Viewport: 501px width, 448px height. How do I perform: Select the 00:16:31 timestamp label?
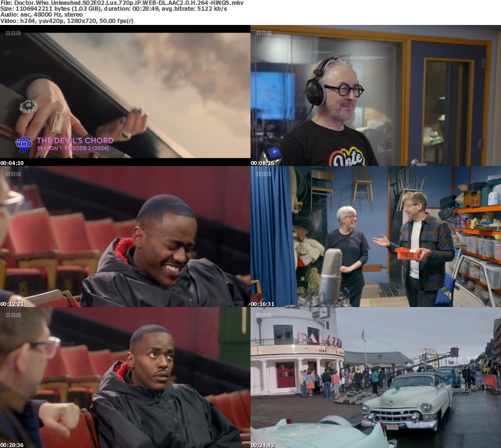click(x=262, y=304)
